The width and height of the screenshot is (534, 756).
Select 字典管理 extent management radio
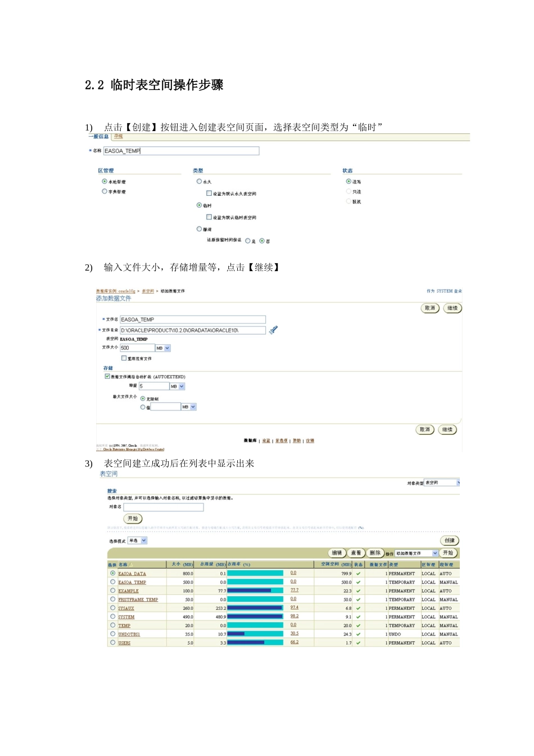[105, 191]
